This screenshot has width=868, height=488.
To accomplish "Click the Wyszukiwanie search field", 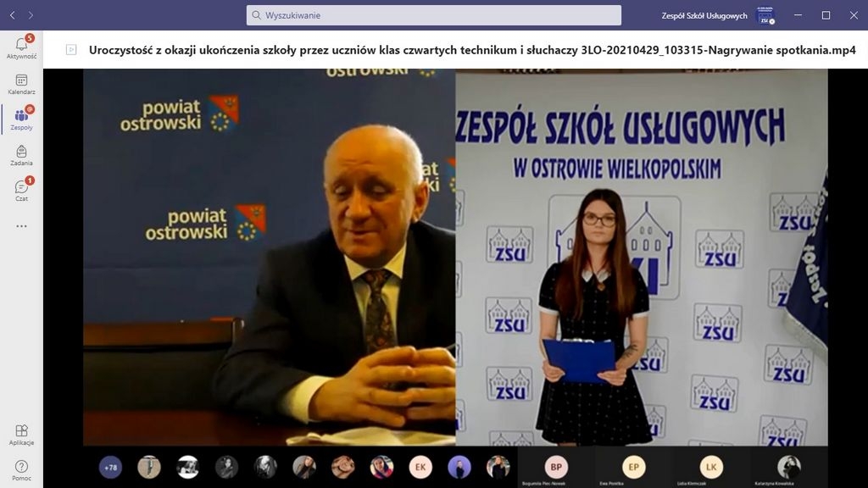I will (433, 15).
